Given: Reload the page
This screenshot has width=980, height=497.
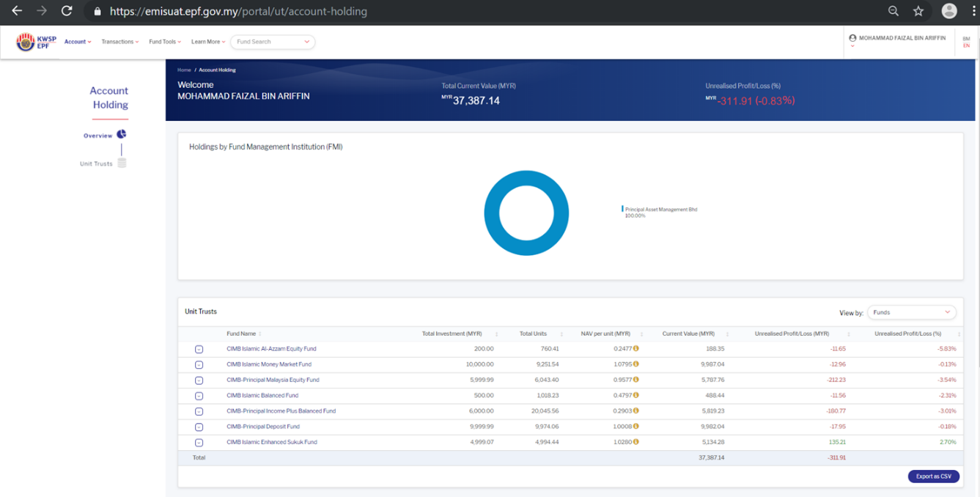Looking at the screenshot, I should [67, 11].
